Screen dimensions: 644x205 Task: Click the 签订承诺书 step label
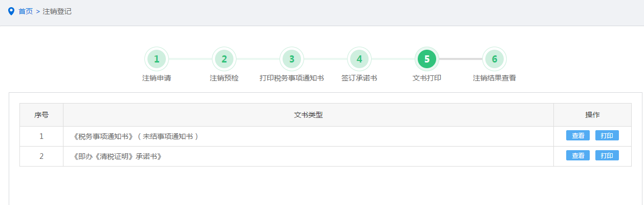tap(359, 78)
